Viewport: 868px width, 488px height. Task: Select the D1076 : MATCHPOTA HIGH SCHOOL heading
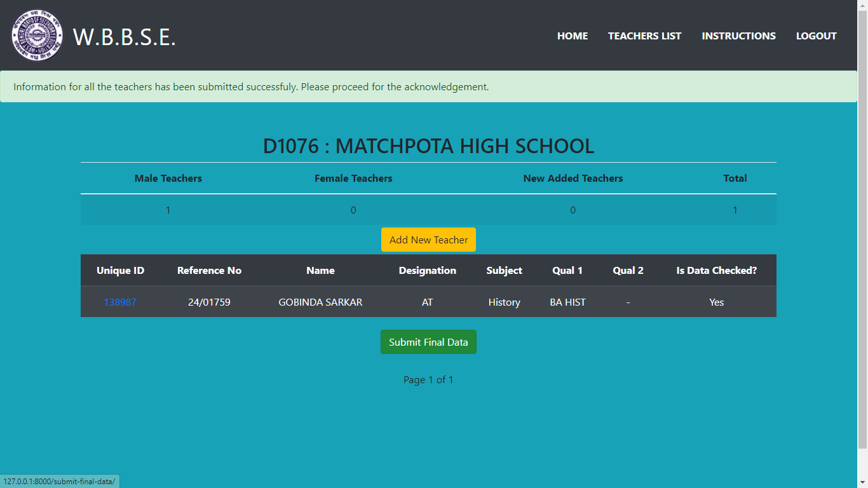[428, 146]
